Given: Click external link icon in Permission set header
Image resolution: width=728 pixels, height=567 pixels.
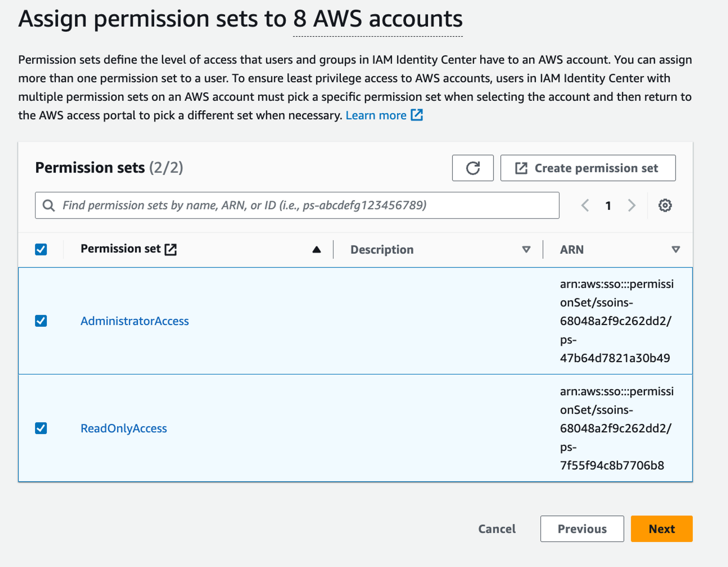Looking at the screenshot, I should [x=171, y=249].
